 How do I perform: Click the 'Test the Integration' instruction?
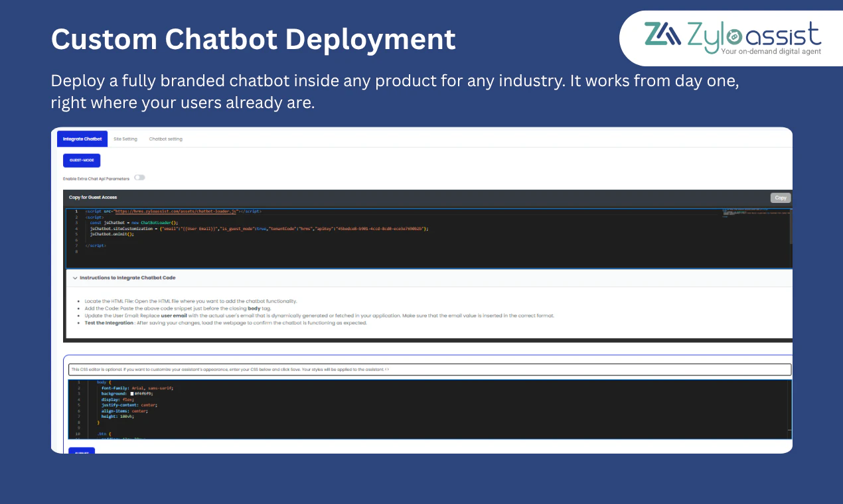pos(226,323)
